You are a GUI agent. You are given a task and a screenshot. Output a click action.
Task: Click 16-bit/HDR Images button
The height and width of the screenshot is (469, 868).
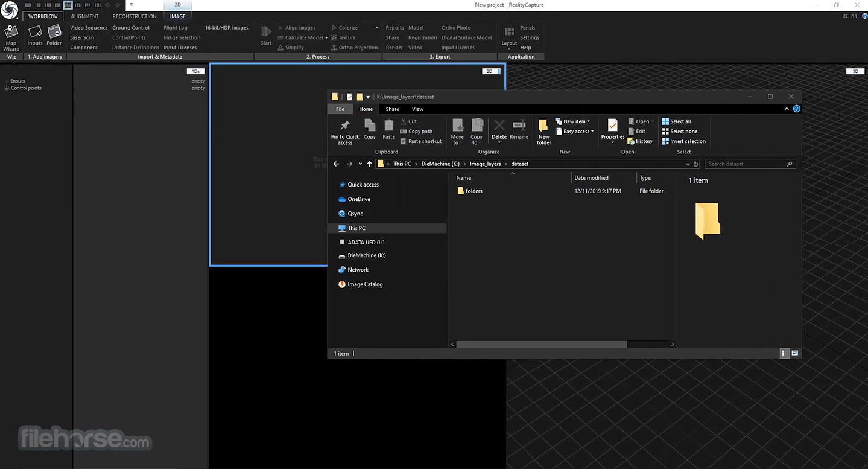(x=227, y=28)
